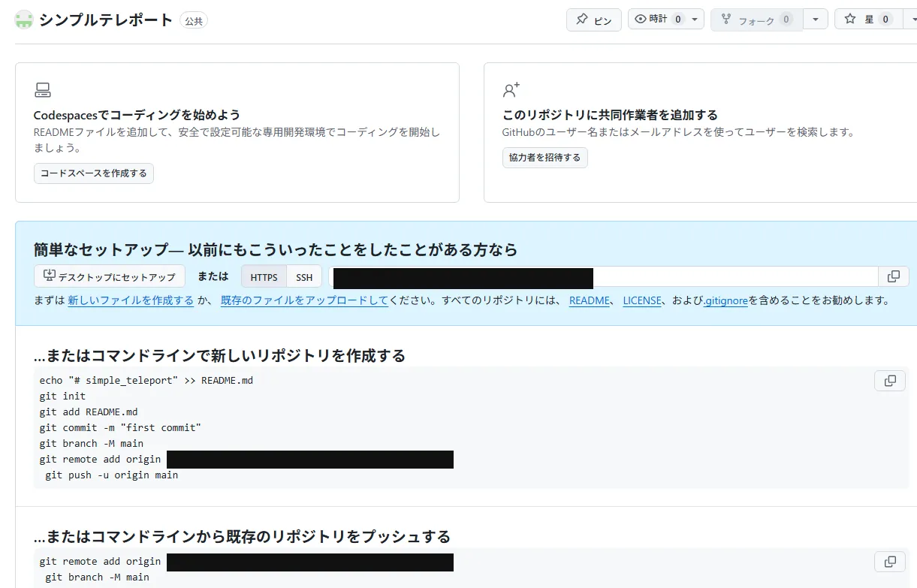Pin the repository with ピン button

(593, 20)
